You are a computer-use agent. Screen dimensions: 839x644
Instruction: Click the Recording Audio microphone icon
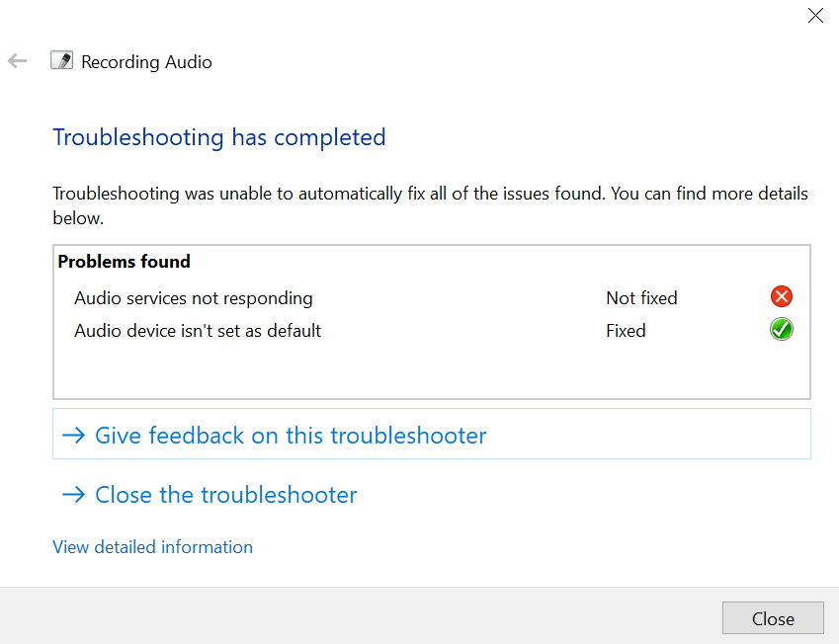pos(61,60)
